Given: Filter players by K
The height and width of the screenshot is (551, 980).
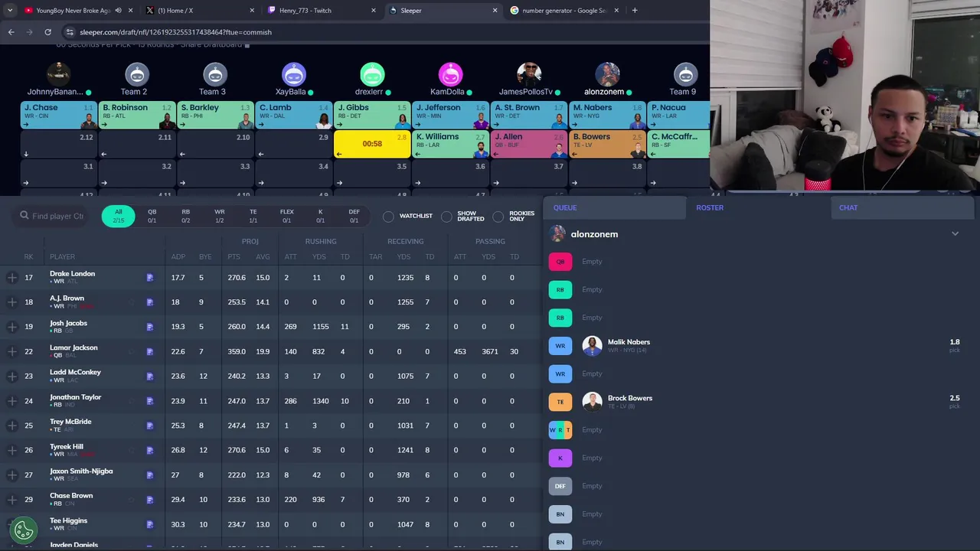Looking at the screenshot, I should [x=320, y=216].
